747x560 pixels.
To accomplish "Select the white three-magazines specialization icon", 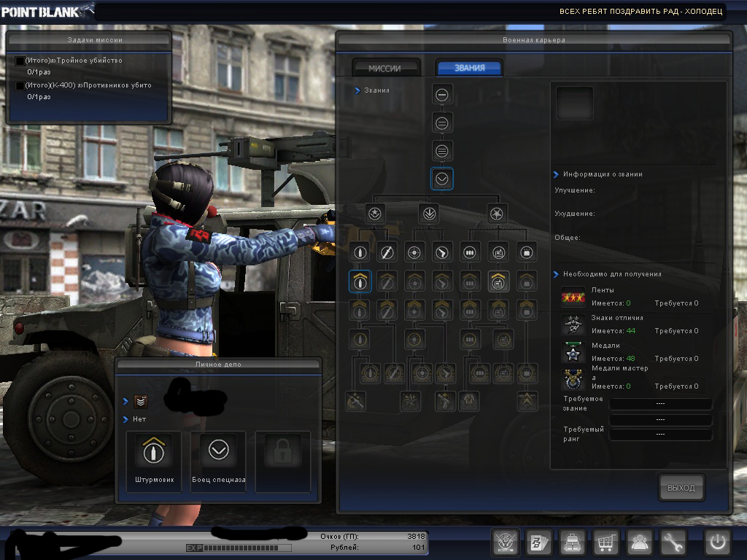I will (470, 252).
